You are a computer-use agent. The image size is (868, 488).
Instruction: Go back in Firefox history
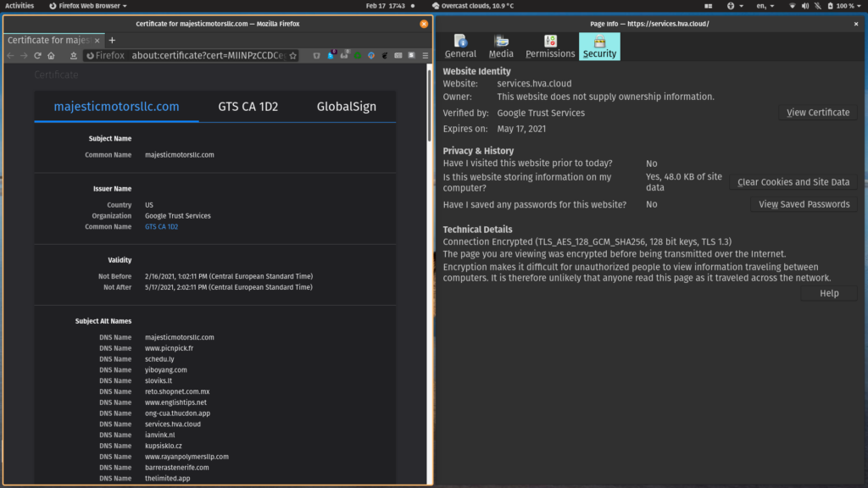pyautogui.click(x=10, y=55)
